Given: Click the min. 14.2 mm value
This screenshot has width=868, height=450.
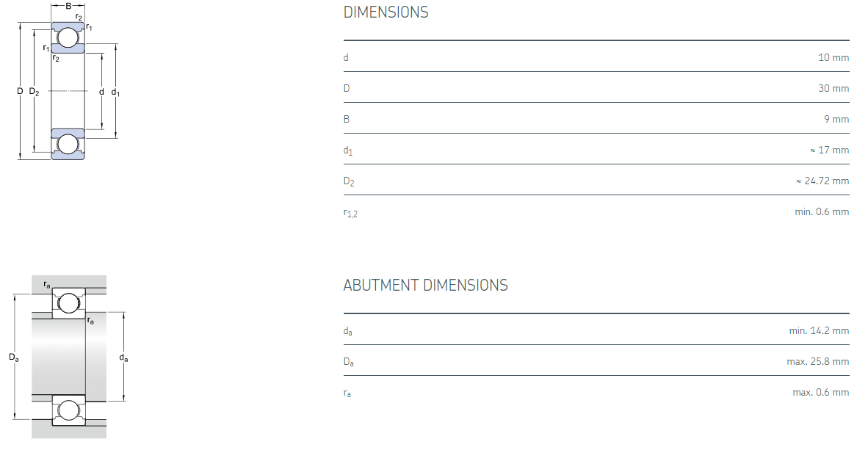Looking at the screenshot, I should tap(819, 330).
